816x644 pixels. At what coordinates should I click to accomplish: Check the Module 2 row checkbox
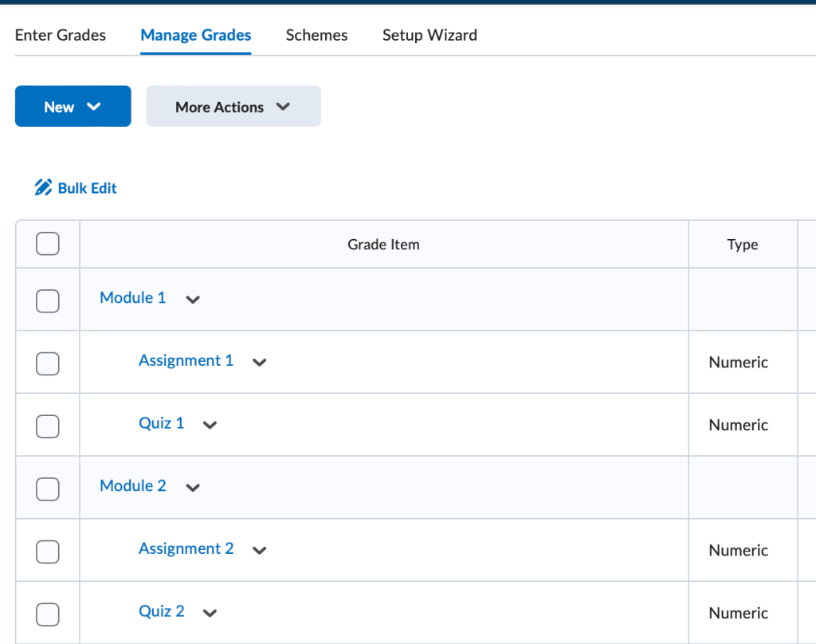(47, 487)
